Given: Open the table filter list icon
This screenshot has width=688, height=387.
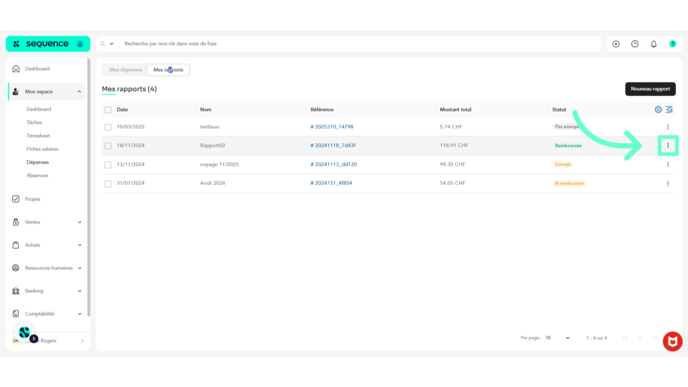Looking at the screenshot, I should click(669, 110).
